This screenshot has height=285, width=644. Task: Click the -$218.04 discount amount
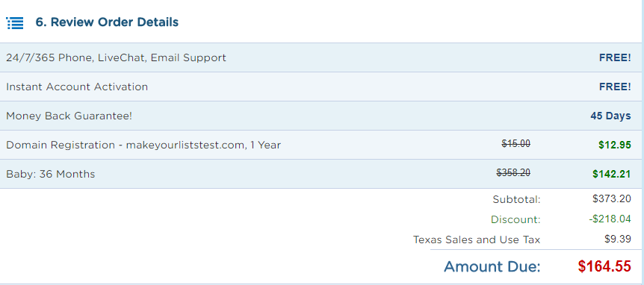coord(610,219)
